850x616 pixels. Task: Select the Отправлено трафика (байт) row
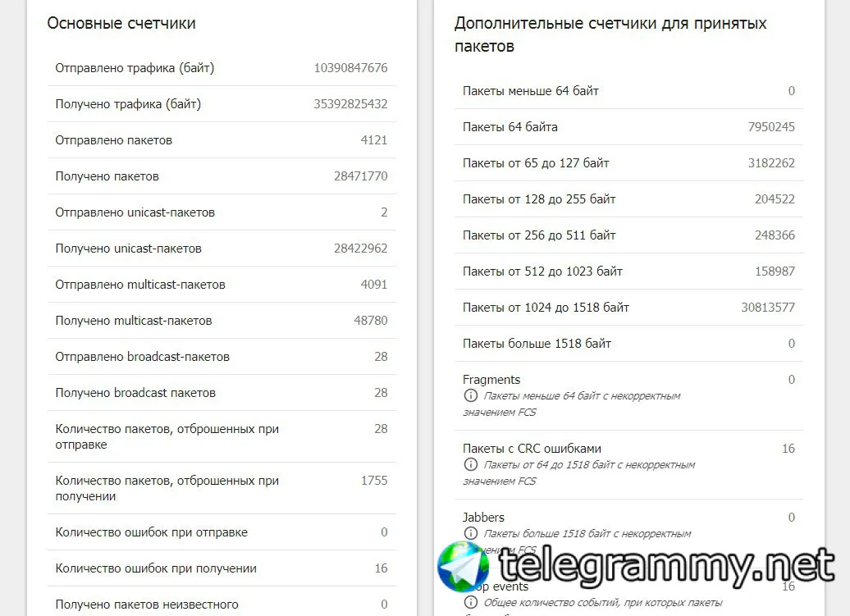(222, 68)
